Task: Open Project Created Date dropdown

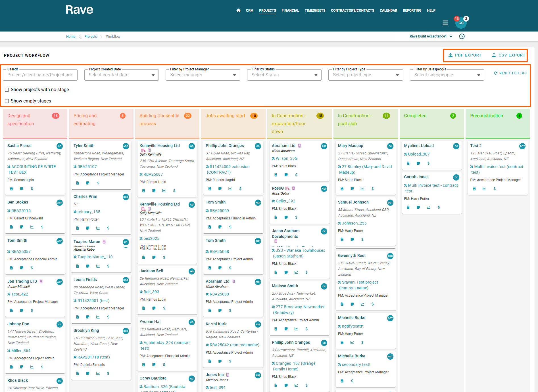Action: point(121,75)
